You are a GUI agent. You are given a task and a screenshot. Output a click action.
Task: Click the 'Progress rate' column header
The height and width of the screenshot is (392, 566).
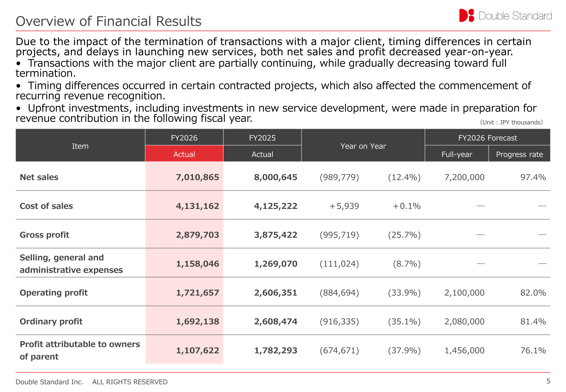520,154
